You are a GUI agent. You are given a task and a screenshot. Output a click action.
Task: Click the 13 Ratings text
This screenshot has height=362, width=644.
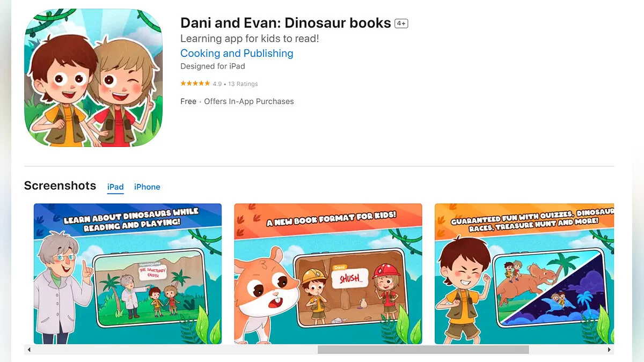click(x=243, y=84)
